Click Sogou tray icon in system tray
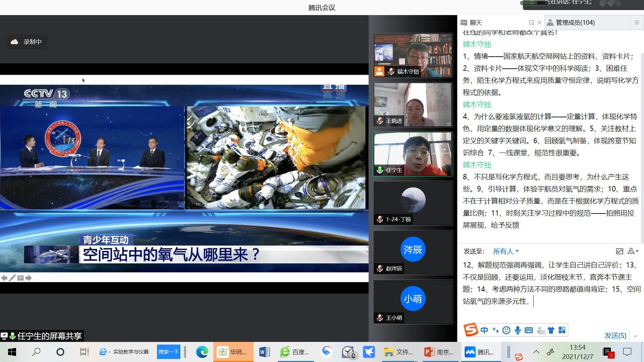This screenshot has height=362, width=644. pyautogui.click(x=519, y=357)
